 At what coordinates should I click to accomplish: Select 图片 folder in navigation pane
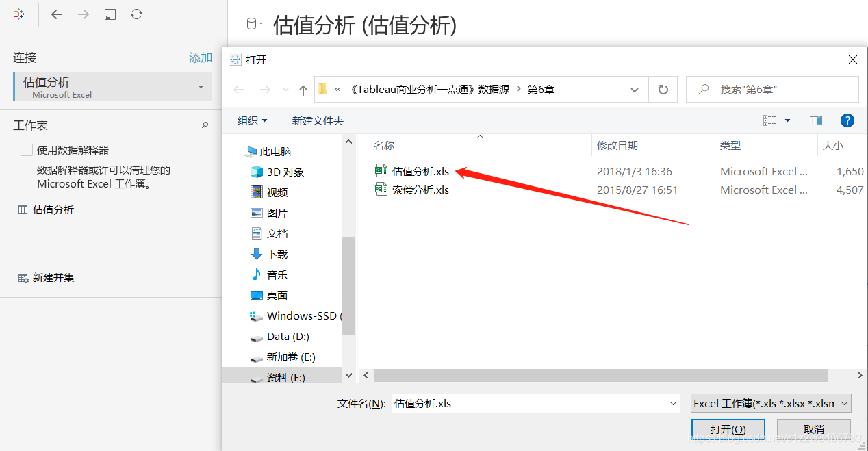tap(269, 213)
